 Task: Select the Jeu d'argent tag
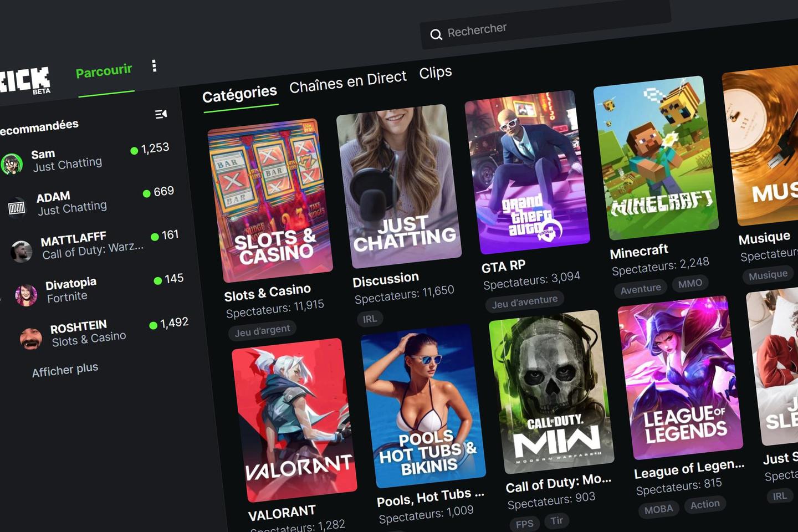[x=262, y=330]
